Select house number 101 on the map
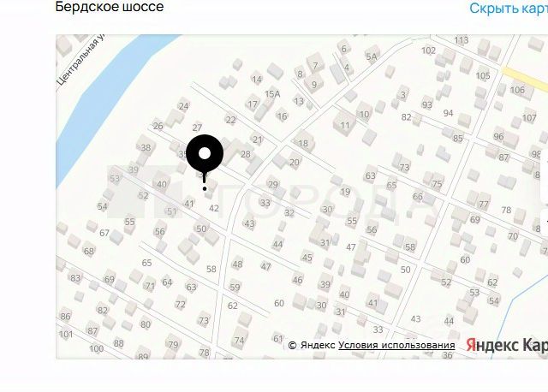This screenshot has height=392, width=548. (x=66, y=335)
